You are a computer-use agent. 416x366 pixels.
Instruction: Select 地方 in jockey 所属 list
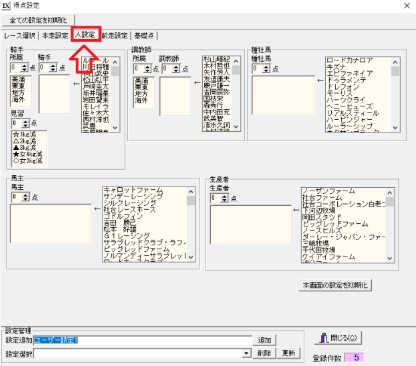coord(18,92)
